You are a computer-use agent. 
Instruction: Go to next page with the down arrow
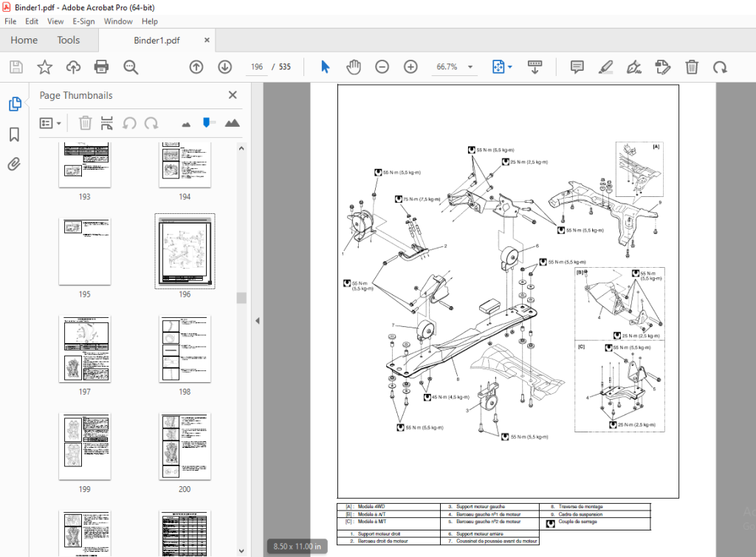click(x=224, y=67)
